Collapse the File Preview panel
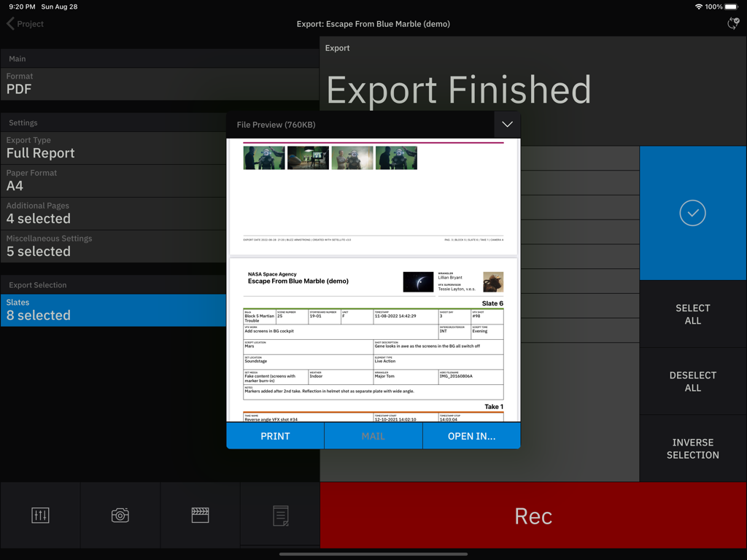The image size is (747, 560). (x=508, y=124)
